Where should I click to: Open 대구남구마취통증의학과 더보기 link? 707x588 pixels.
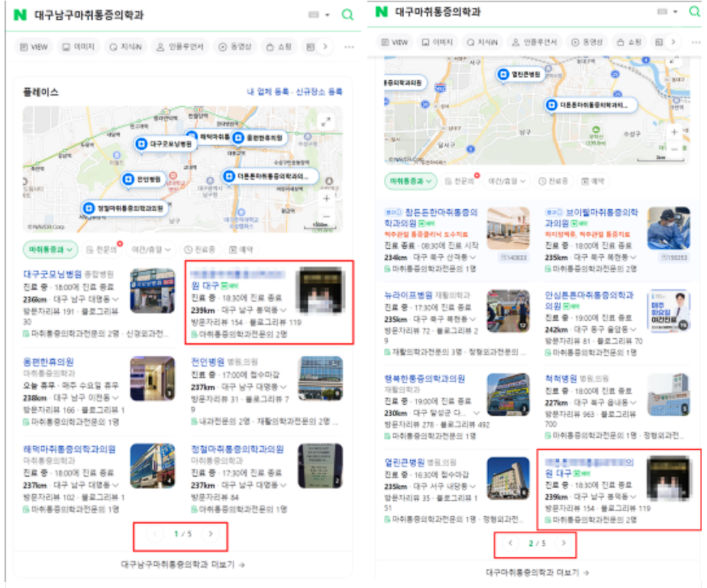(183, 564)
